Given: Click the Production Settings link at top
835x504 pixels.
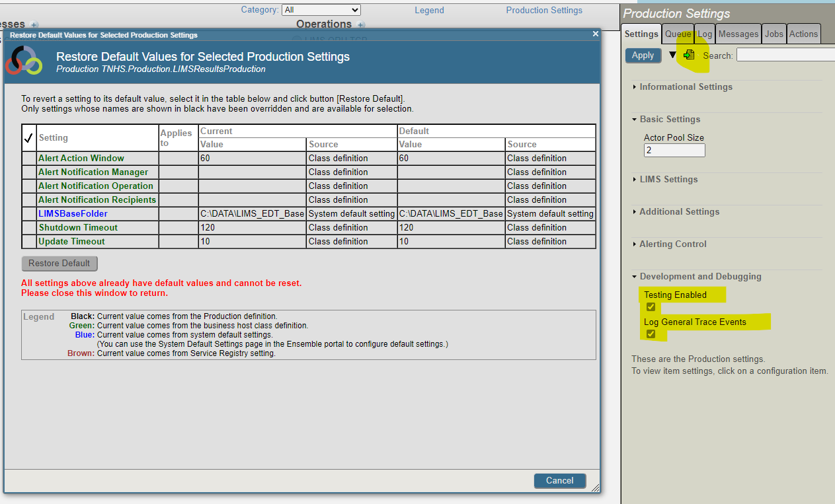Looking at the screenshot, I should [544, 10].
